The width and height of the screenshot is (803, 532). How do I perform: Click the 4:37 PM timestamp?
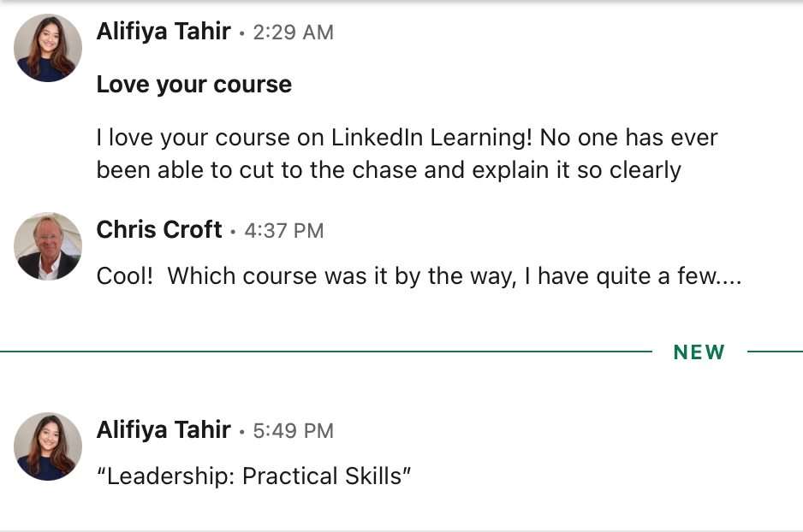(x=283, y=231)
